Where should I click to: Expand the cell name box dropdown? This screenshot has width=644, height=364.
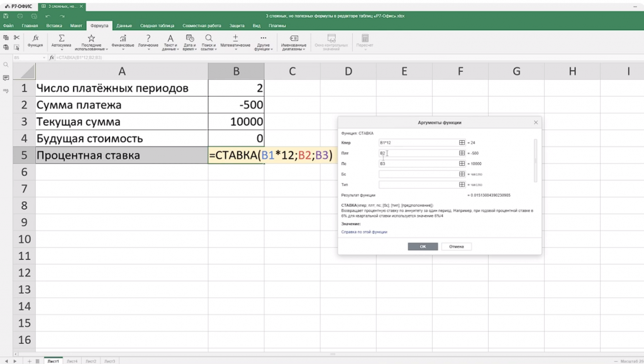[x=44, y=57]
